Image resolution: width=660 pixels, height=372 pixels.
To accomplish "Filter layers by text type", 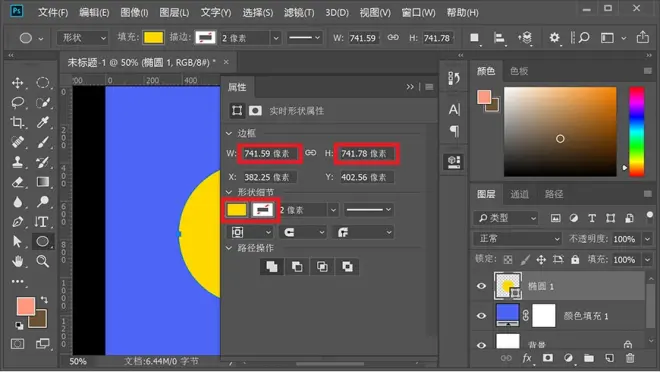I will click(592, 218).
